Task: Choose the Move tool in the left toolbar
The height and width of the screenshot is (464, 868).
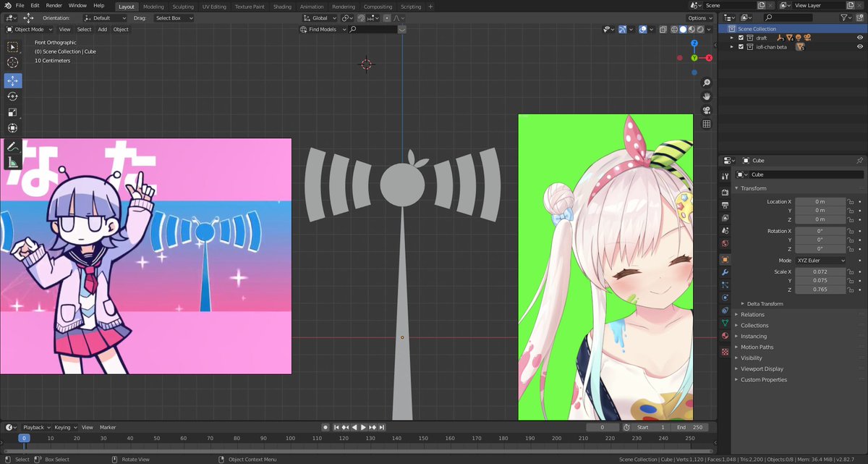Action: 13,80
